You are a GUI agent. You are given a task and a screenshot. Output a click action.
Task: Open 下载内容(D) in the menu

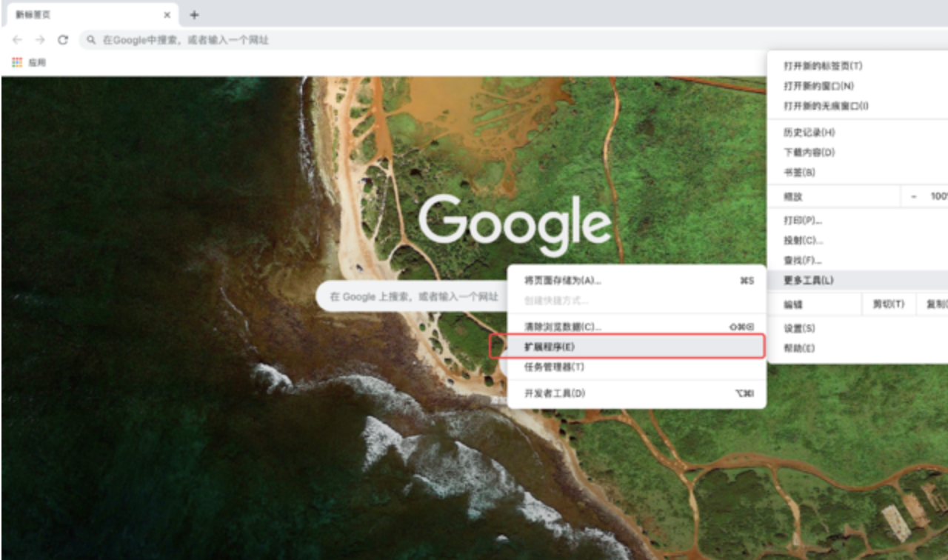(858, 153)
